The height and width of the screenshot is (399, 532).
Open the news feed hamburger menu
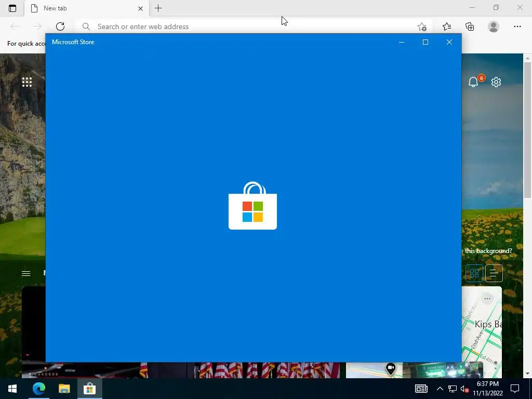click(x=26, y=273)
